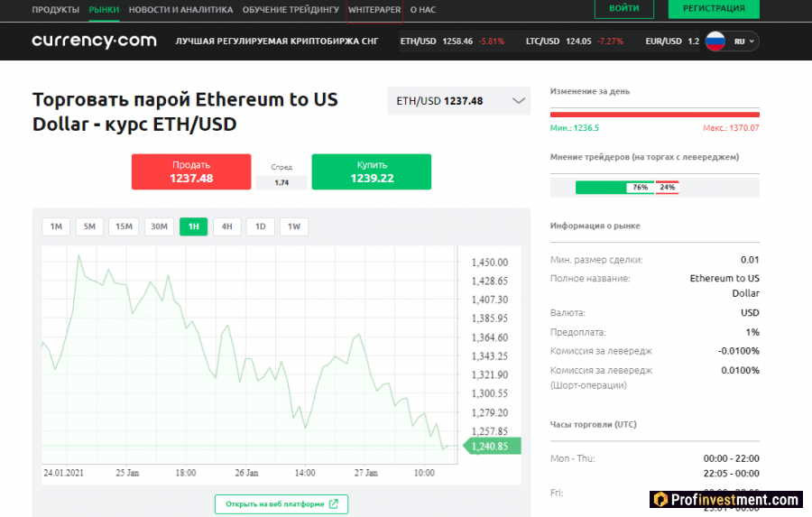812x517 pixels.
Task: Click the Регистрация button
Action: tap(714, 8)
